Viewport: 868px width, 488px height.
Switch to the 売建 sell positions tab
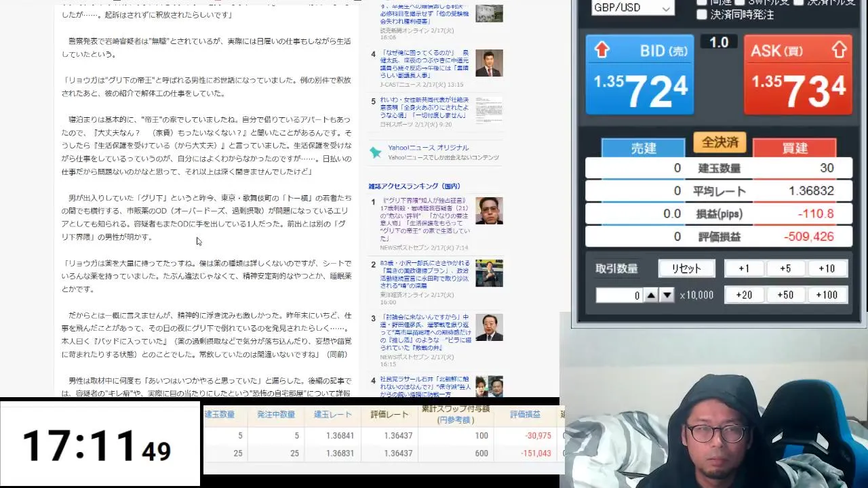(x=643, y=148)
